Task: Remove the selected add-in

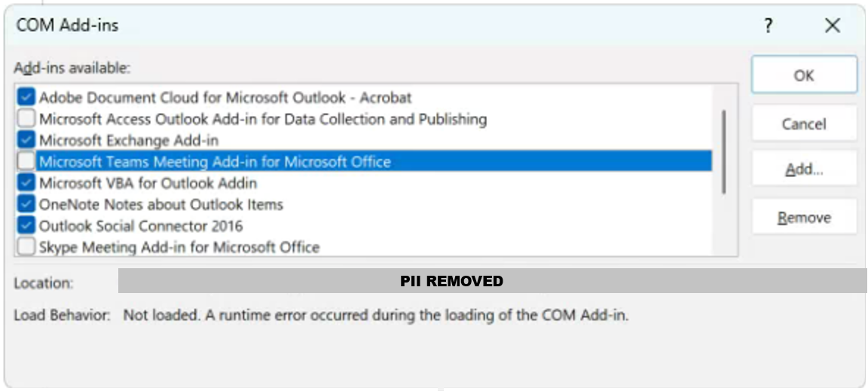Action: [x=804, y=218]
